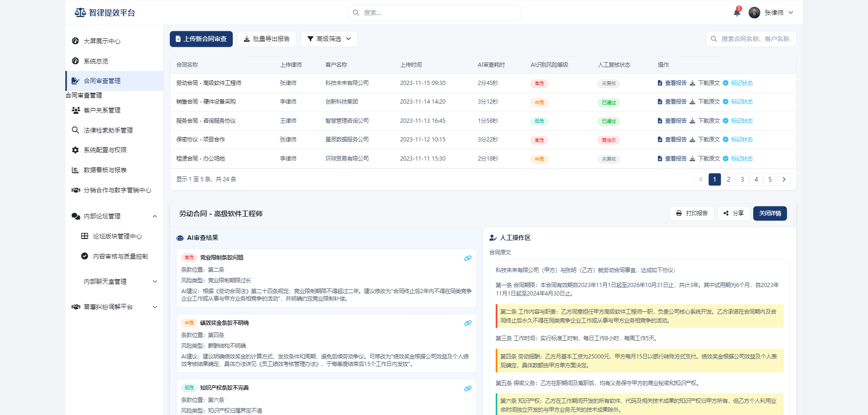The height and width of the screenshot is (415, 868).
Task: Download original of 销售合同 - 硬件设备采购
Action: tap(705, 102)
